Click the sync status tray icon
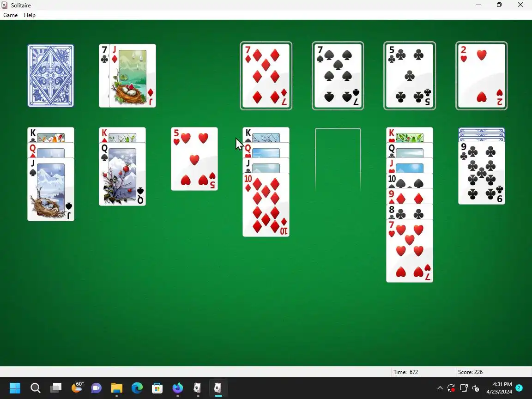Image resolution: width=532 pixels, height=399 pixels. (x=451, y=388)
